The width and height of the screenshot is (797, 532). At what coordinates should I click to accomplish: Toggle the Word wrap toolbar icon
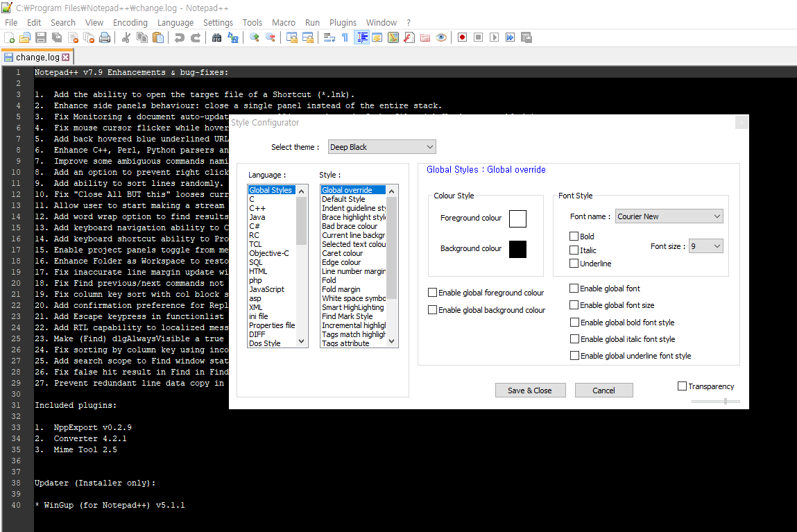click(x=329, y=37)
